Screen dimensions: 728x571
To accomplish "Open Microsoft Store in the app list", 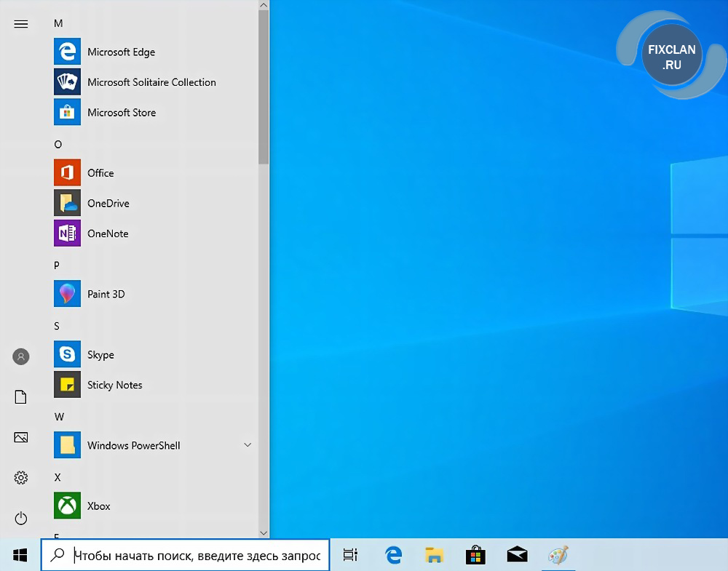I will (x=121, y=113).
